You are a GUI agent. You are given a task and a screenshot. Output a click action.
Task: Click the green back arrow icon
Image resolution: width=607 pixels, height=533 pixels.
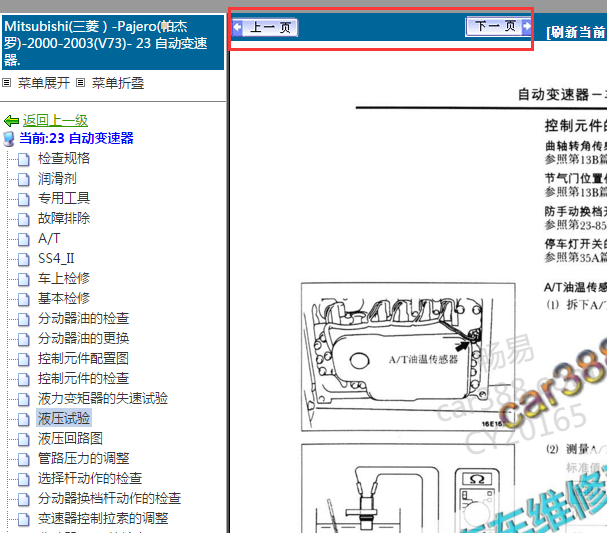pyautogui.click(x=12, y=121)
